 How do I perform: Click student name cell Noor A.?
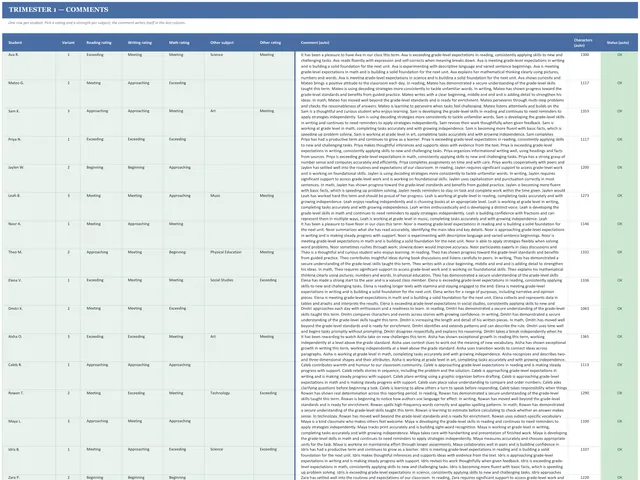click(x=29, y=235)
